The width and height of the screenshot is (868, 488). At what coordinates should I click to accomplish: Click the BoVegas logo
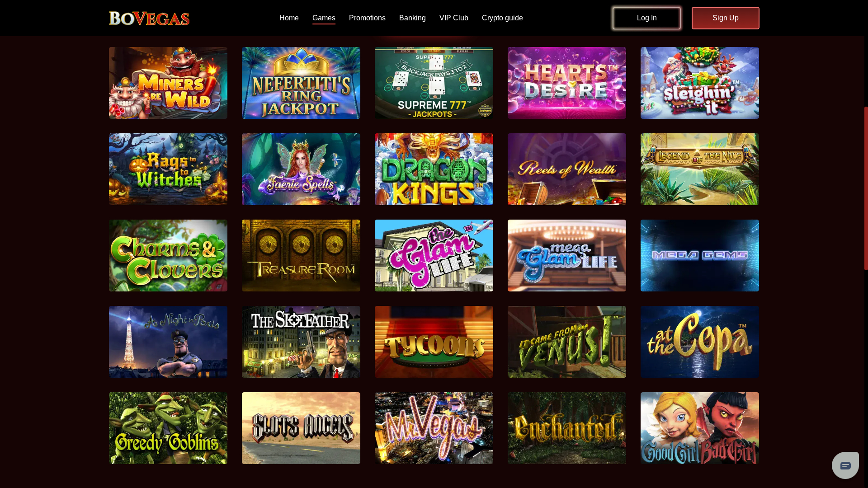pos(149,18)
